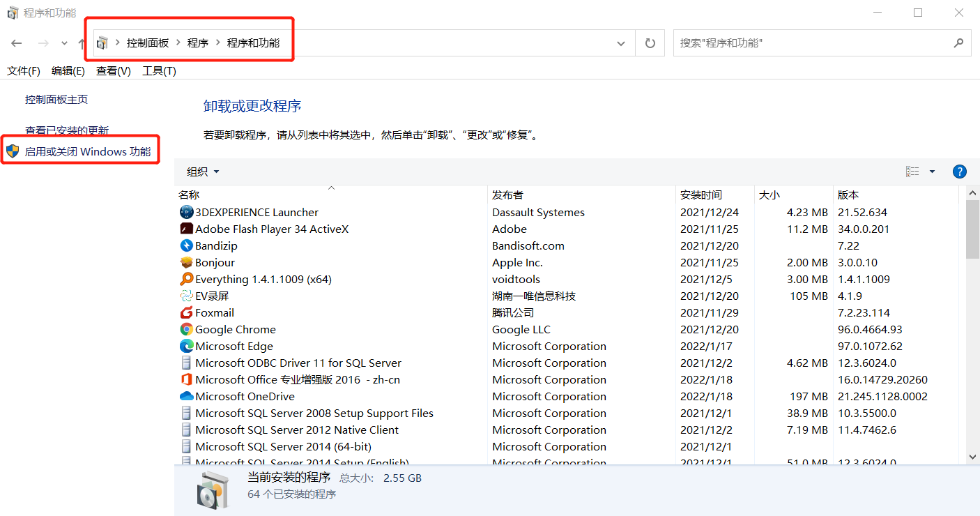Viewport: 980px width, 516px height.
Task: Click 启用或关闭 Windows 功能 link
Action: coord(88,151)
